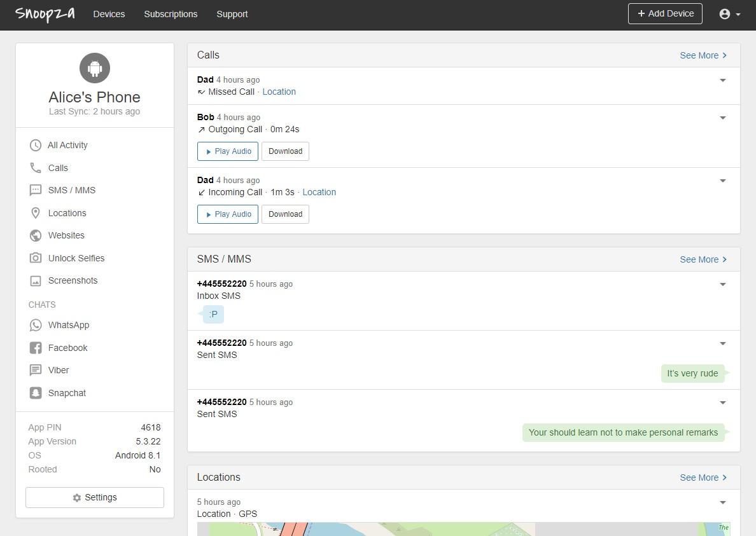Viewport: 756px width, 536px height.
Task: Select All Activity in the sidebar
Action: [x=67, y=145]
